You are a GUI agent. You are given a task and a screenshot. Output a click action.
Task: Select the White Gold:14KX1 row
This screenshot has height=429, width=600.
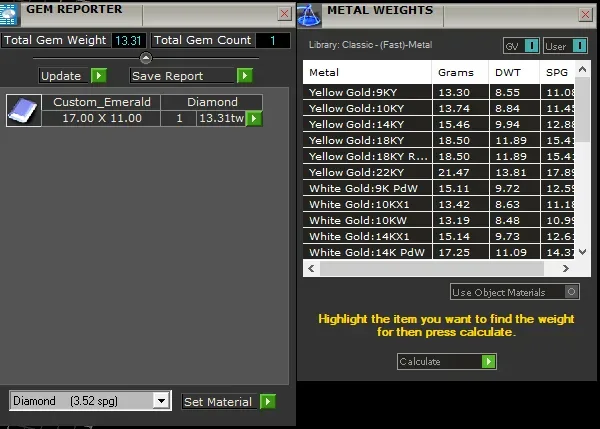(x=439, y=237)
